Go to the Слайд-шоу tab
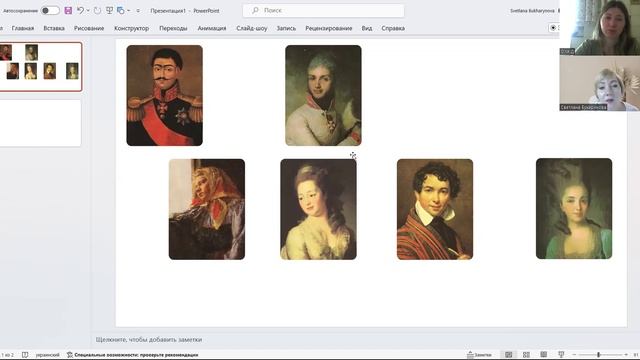Screen dimensions: 640x360 click(252, 28)
